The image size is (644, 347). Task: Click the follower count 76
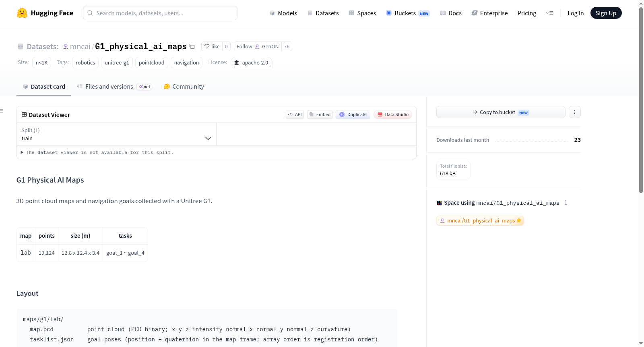tap(287, 46)
